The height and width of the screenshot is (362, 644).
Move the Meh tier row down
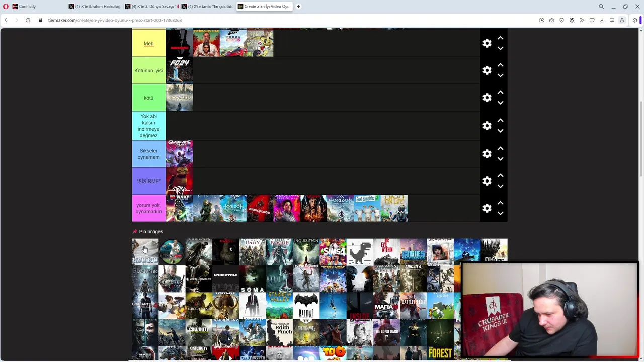500,48
